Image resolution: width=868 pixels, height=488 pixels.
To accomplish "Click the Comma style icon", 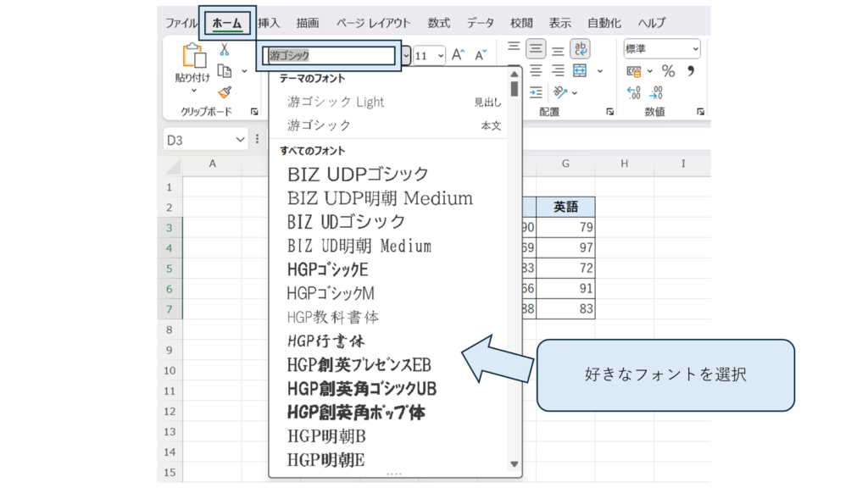I will coord(691,71).
